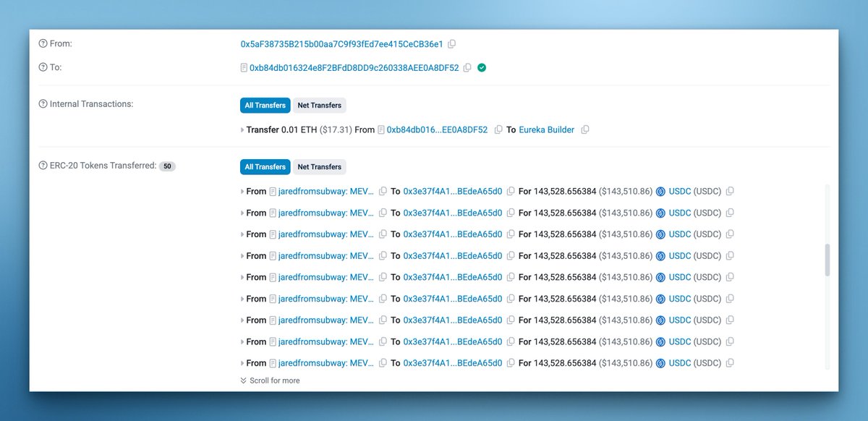The width and height of the screenshot is (868, 421).
Task: Open the USDC token link in first transfer row
Action: coord(680,192)
